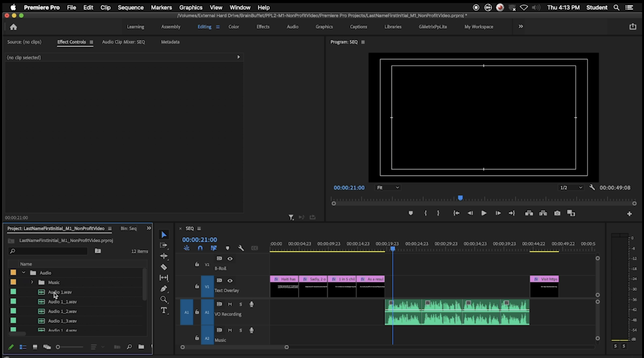Switch to the Audio Clip Mixer tab
Viewport: 644px width, 358px height.
[x=123, y=42]
